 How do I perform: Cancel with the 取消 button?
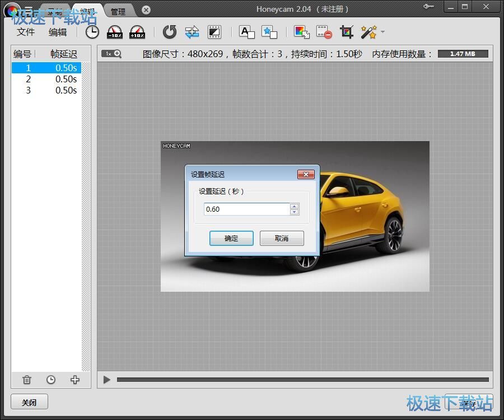click(x=282, y=238)
